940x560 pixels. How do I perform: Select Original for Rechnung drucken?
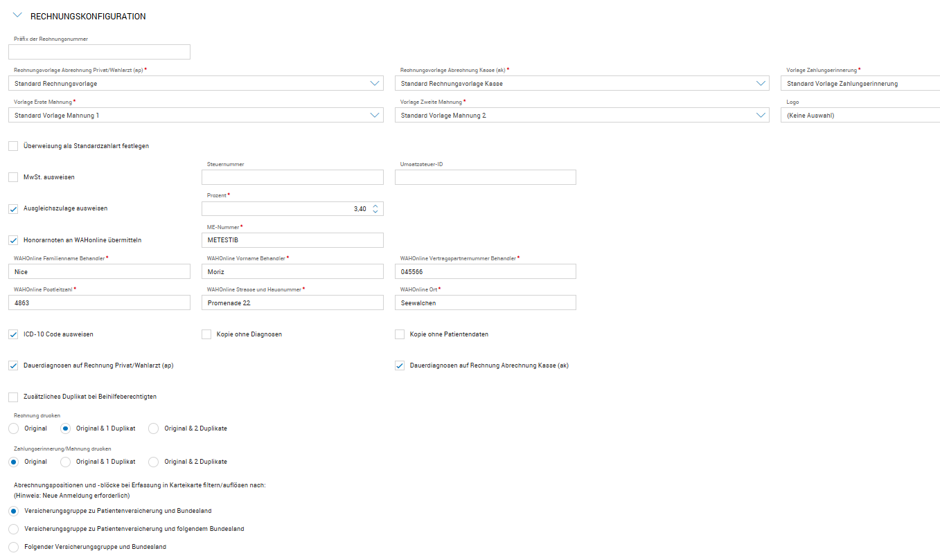click(x=14, y=428)
